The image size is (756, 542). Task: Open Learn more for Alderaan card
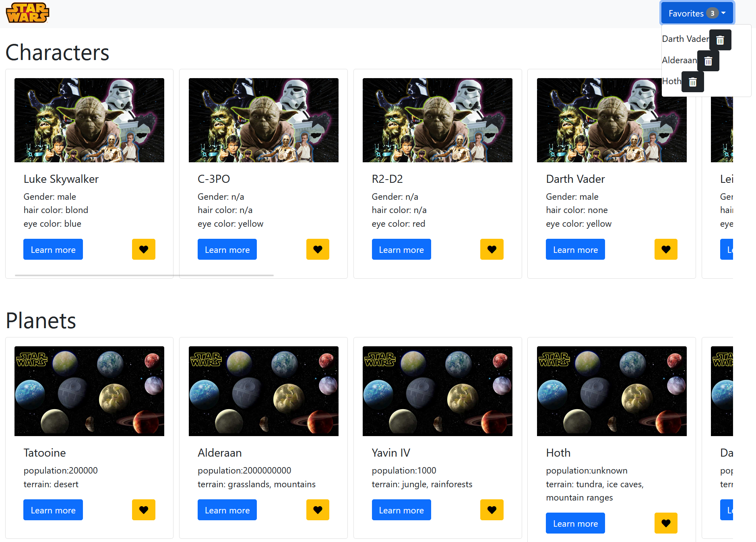pyautogui.click(x=227, y=510)
